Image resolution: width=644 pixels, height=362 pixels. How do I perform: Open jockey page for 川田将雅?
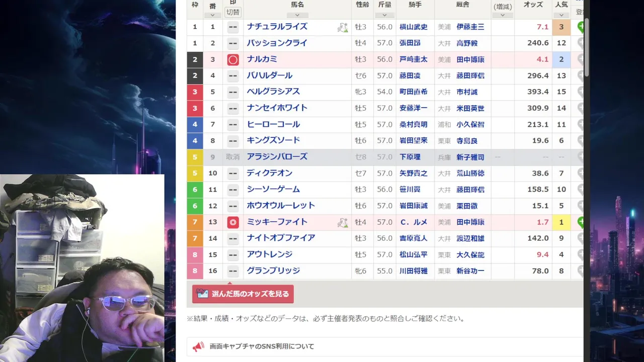tap(413, 271)
